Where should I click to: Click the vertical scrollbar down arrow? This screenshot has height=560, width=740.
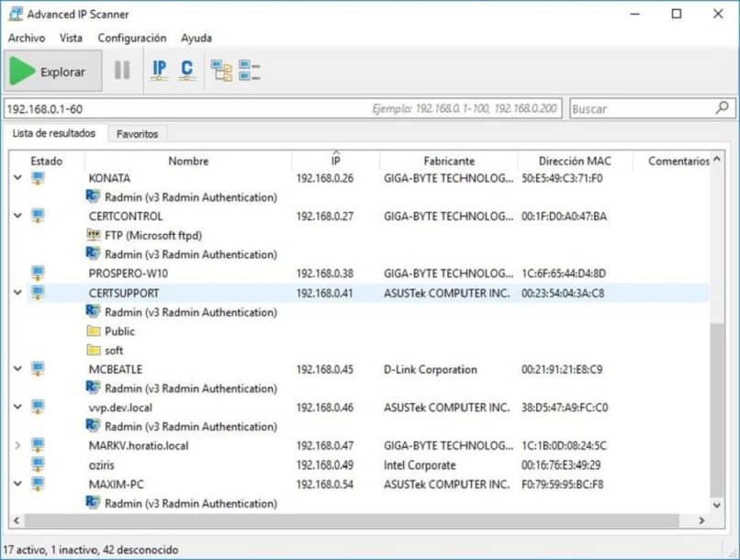717,505
